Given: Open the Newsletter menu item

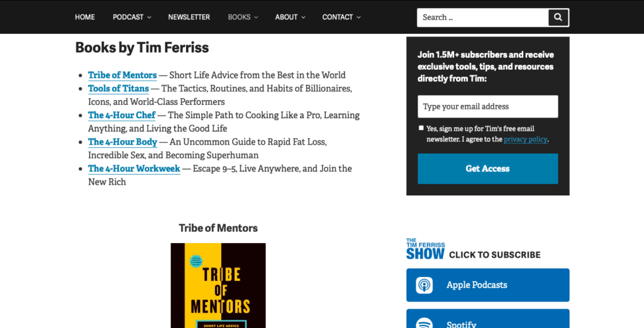Looking at the screenshot, I should tap(189, 17).
